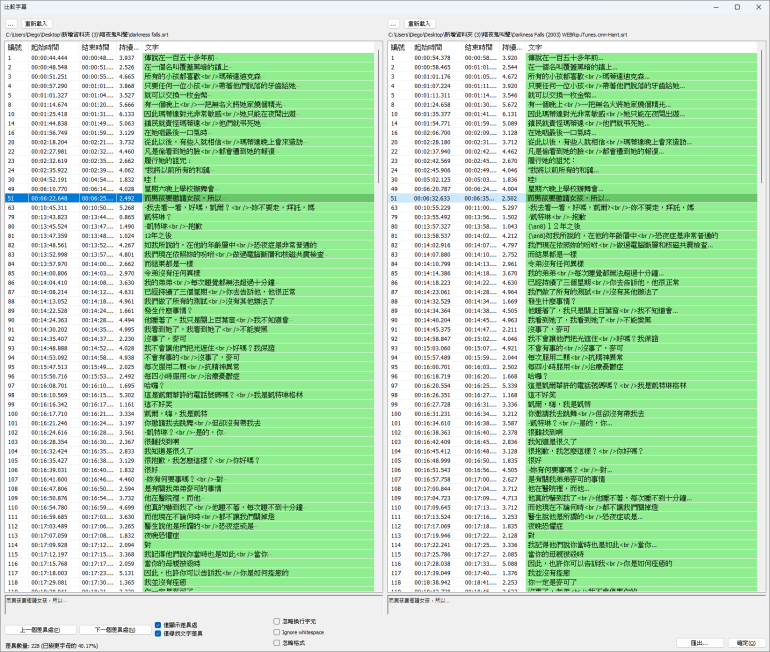Select right row starting 00:17:19.946
This screenshot has height=652, width=770.
(573, 536)
